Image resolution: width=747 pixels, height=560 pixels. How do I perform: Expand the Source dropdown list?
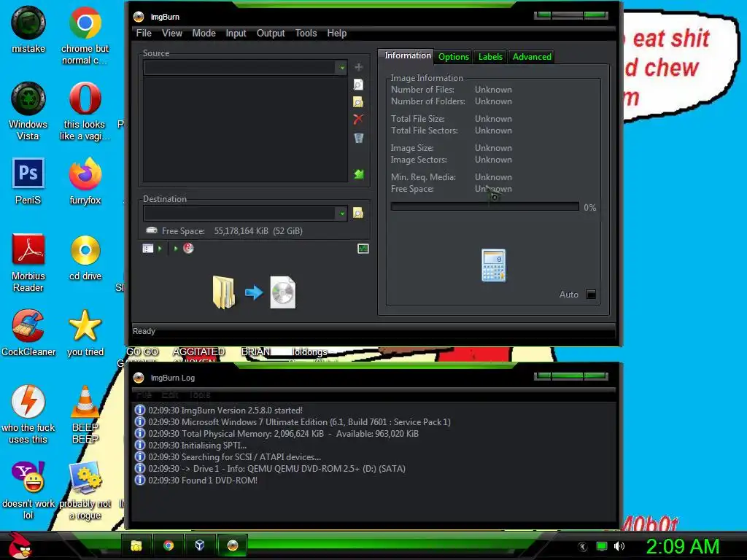(341, 68)
